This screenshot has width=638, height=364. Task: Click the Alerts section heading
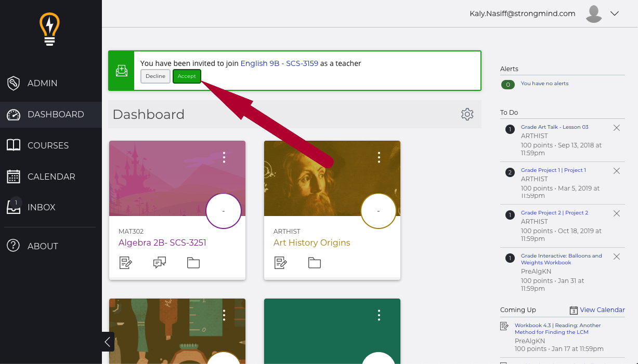(509, 69)
